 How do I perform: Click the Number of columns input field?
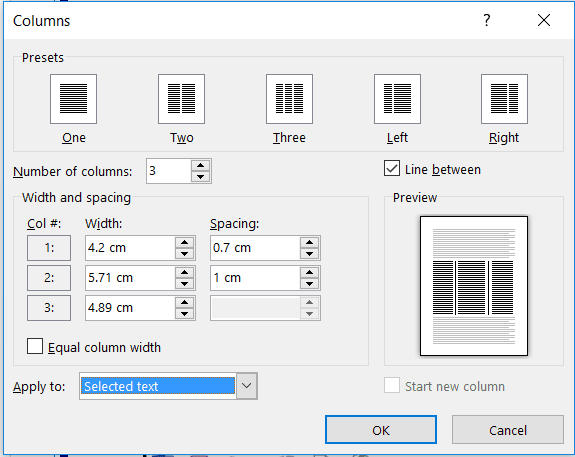point(169,171)
